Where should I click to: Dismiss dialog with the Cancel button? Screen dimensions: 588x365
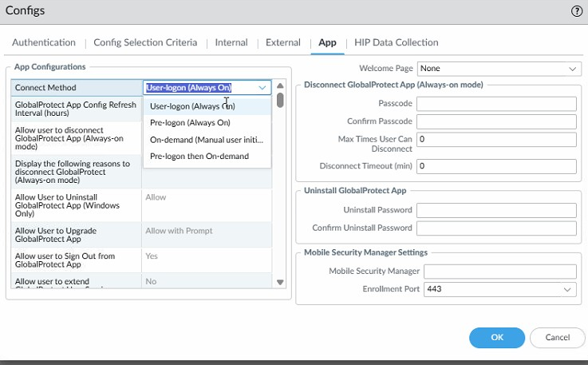(557, 338)
